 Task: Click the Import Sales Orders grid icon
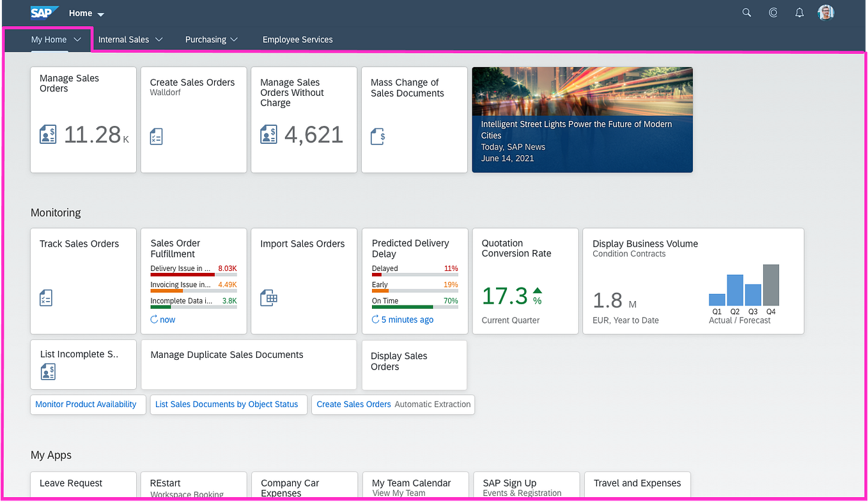click(268, 297)
